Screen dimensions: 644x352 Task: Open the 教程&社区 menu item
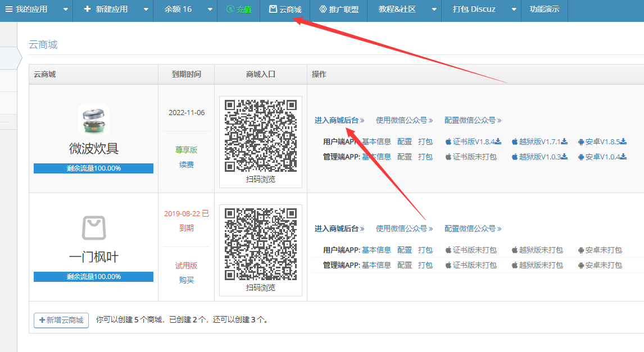click(397, 9)
